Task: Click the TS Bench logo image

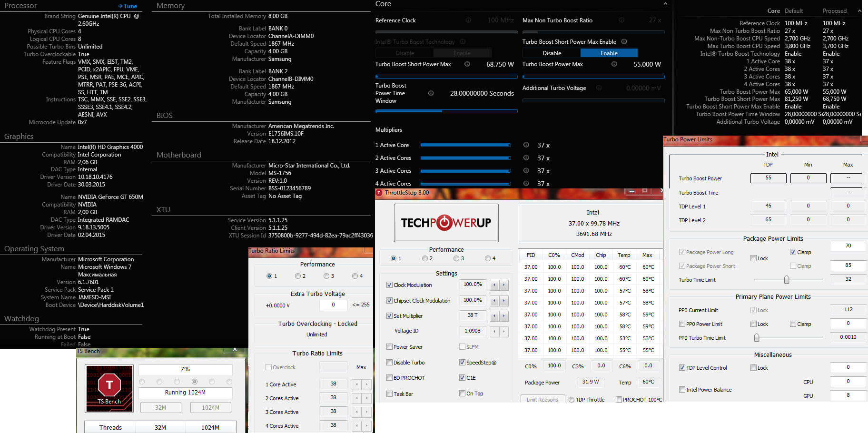Action: coord(109,388)
